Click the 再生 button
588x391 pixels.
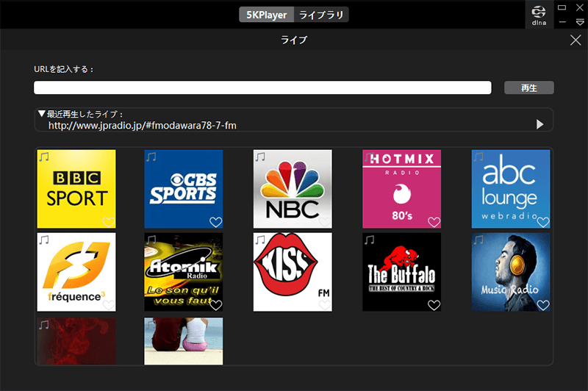pyautogui.click(x=528, y=87)
